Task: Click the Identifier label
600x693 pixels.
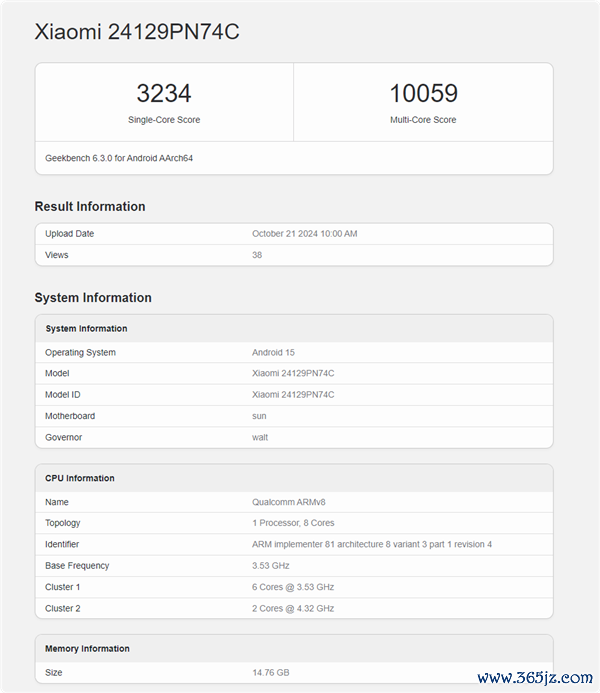Action: pyautogui.click(x=62, y=544)
